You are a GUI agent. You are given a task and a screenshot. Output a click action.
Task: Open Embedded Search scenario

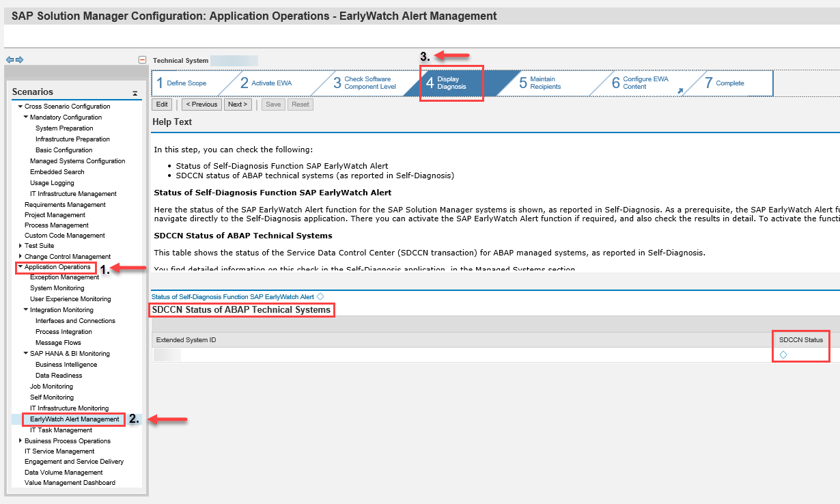click(57, 172)
